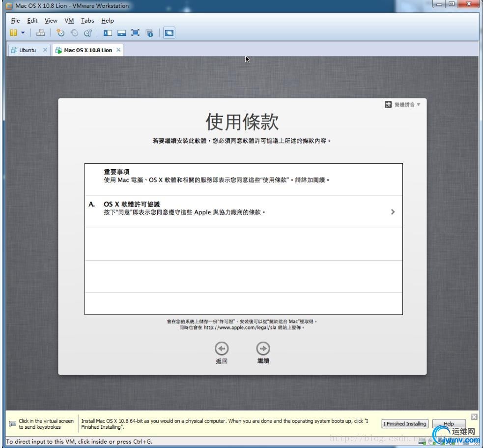Toggle the thumbnail bar icon
Screen dimensions: 483x448
tap(122, 32)
